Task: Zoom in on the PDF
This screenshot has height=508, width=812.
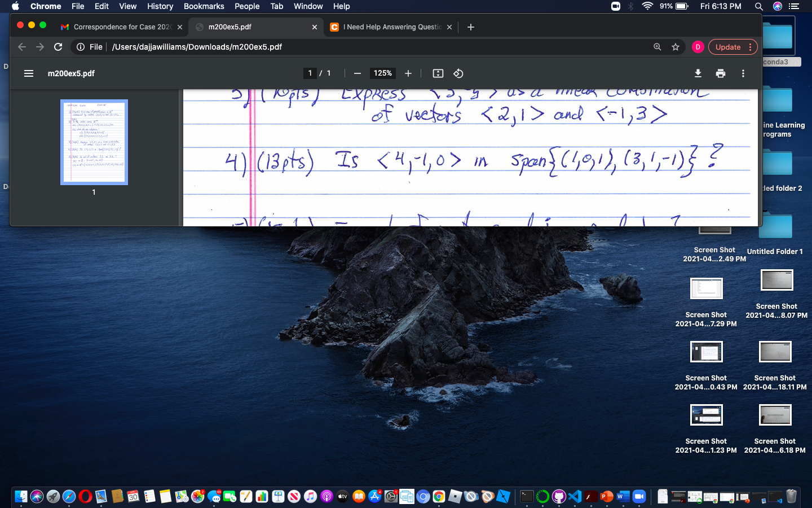Action: [x=408, y=73]
